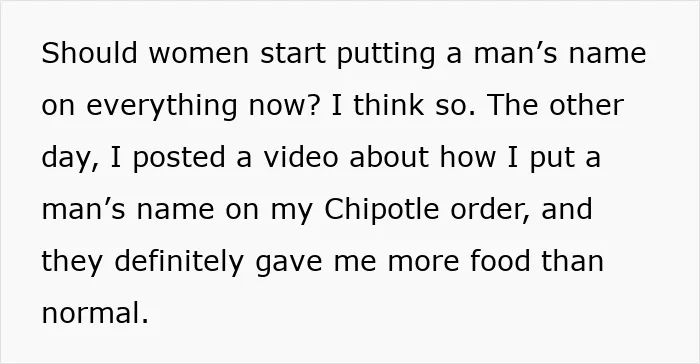Place cursor on the word "other"
The height and width of the screenshot is (364, 700).
click(587, 105)
